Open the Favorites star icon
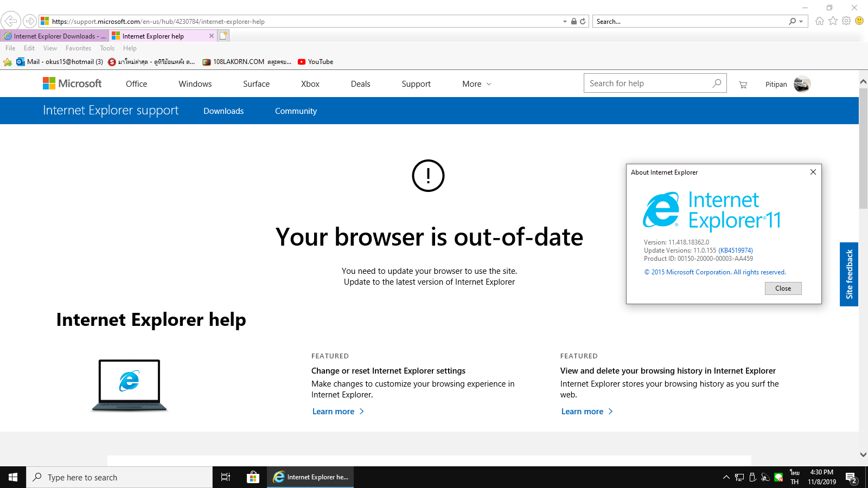Image resolution: width=868 pixels, height=488 pixels. click(833, 21)
